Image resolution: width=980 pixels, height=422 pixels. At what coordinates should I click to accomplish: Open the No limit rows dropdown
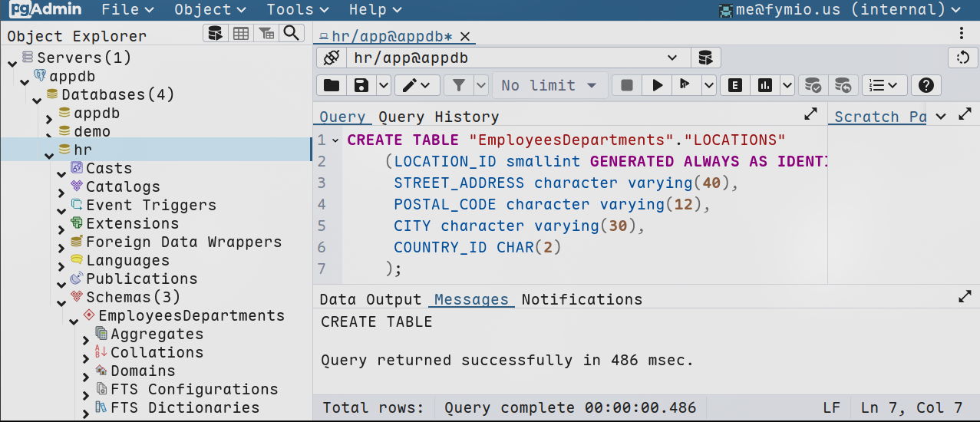pos(549,85)
